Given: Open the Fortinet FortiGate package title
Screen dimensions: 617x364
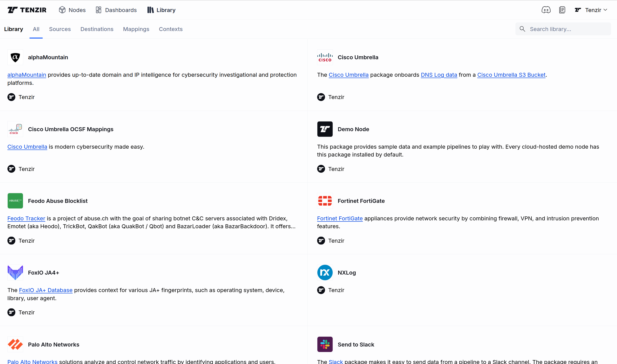Looking at the screenshot, I should 361,201.
